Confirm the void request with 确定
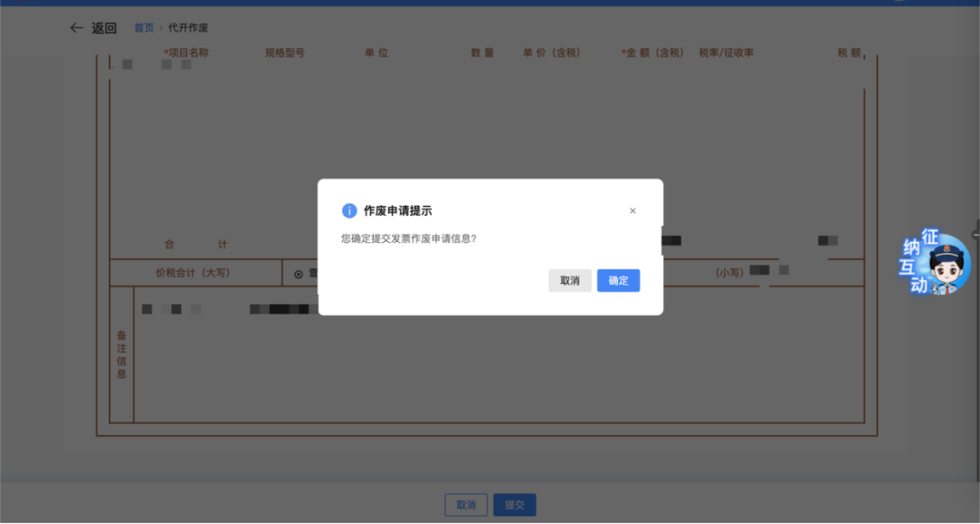980x524 pixels. click(x=618, y=280)
